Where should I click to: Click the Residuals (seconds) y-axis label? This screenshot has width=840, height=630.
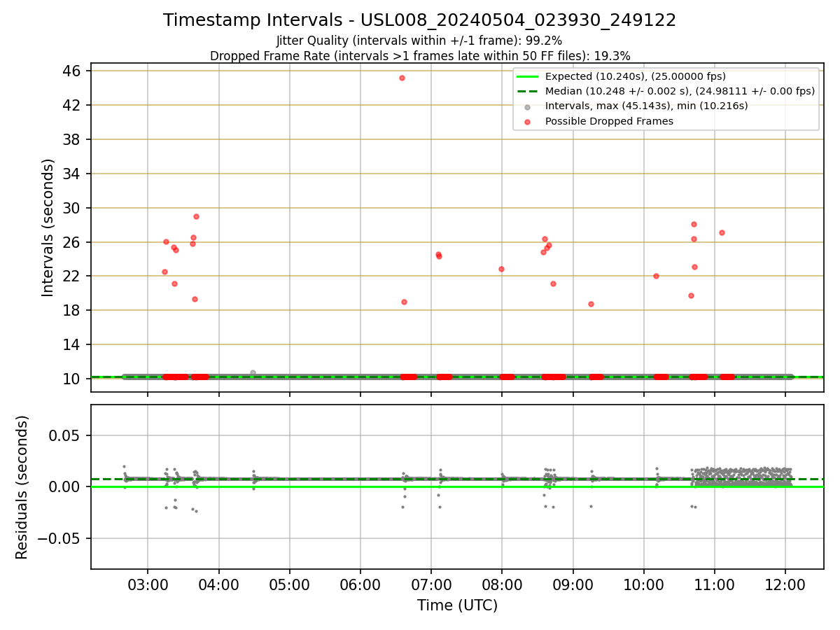22,486
